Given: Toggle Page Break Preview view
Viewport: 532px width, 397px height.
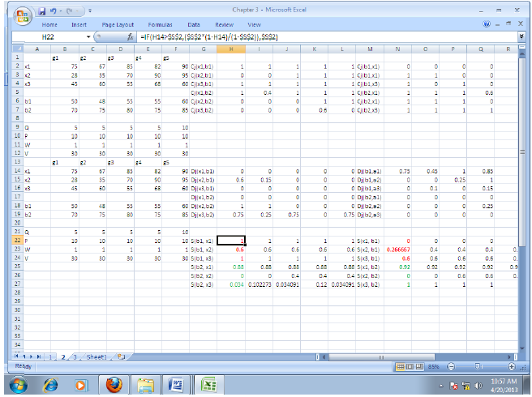Looking at the screenshot, I should pos(420,366).
